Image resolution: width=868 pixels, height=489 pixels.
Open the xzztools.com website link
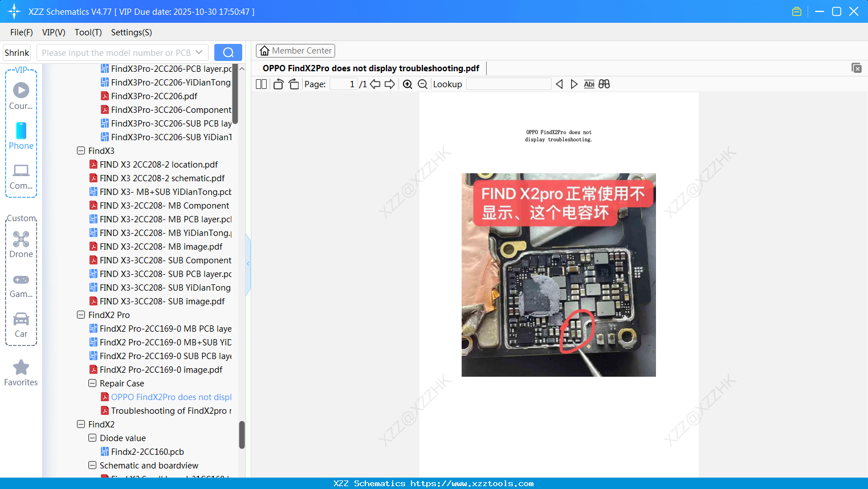472,484
